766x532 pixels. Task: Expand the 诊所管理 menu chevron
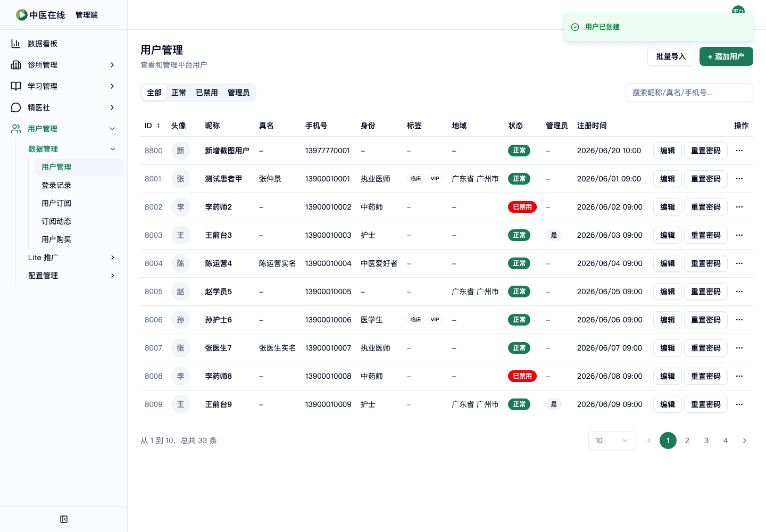click(x=112, y=65)
